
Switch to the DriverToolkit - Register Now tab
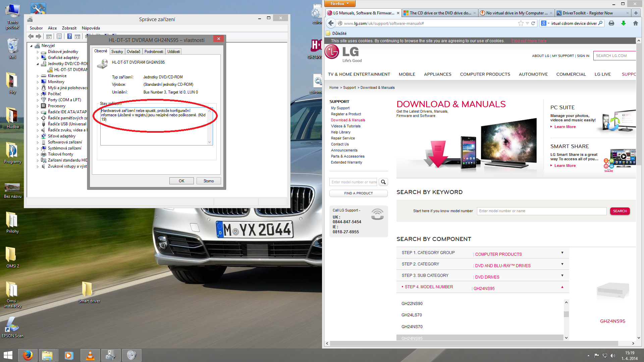(x=592, y=13)
